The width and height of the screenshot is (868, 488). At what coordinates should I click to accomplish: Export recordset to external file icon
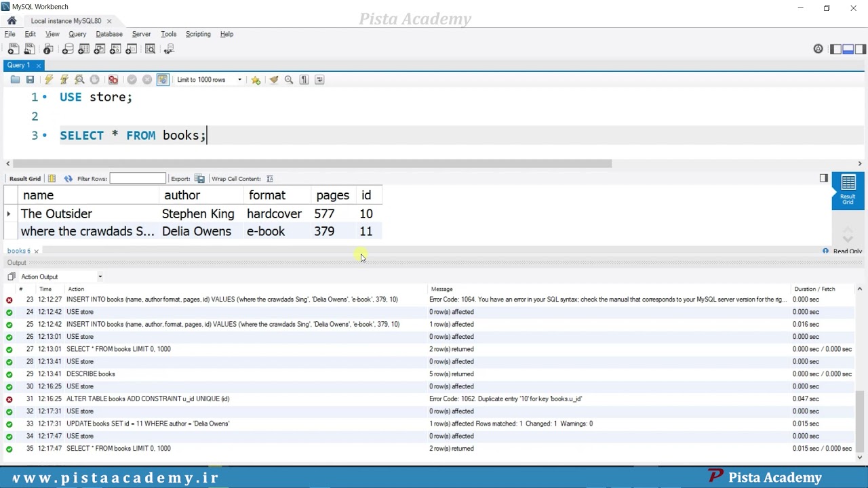pyautogui.click(x=199, y=179)
